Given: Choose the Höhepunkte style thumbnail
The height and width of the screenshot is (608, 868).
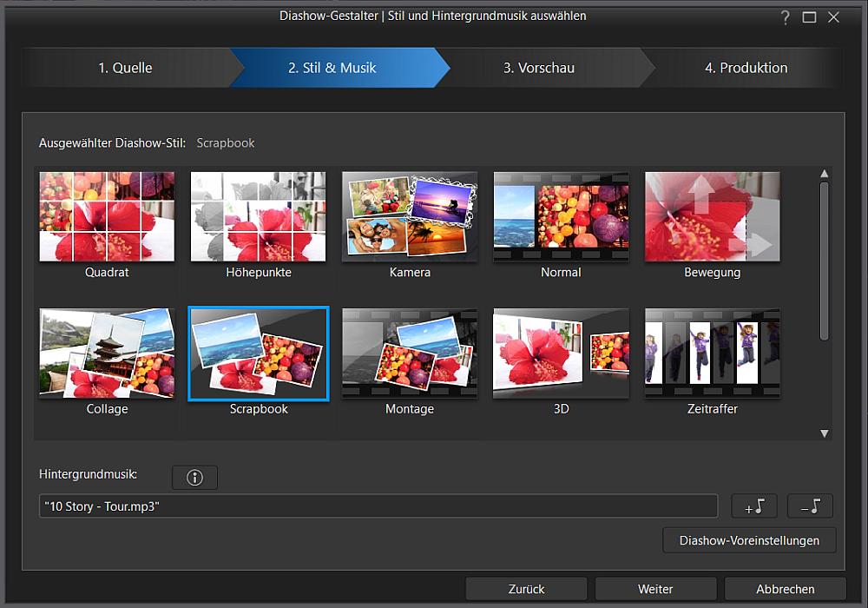Looking at the screenshot, I should (x=258, y=217).
